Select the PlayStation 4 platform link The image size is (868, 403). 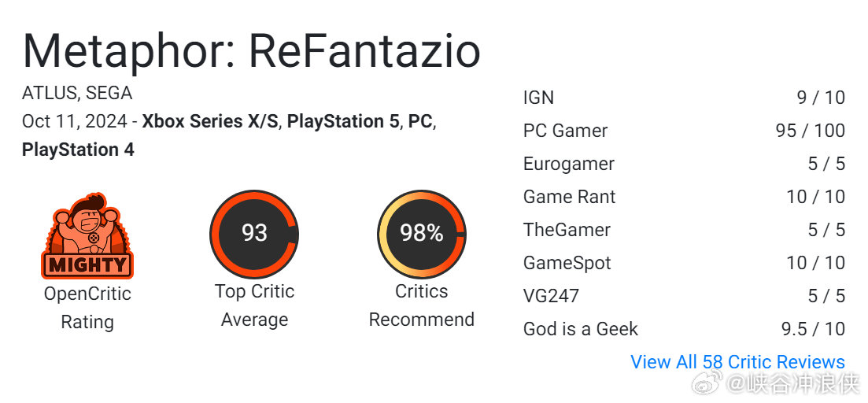(x=78, y=150)
